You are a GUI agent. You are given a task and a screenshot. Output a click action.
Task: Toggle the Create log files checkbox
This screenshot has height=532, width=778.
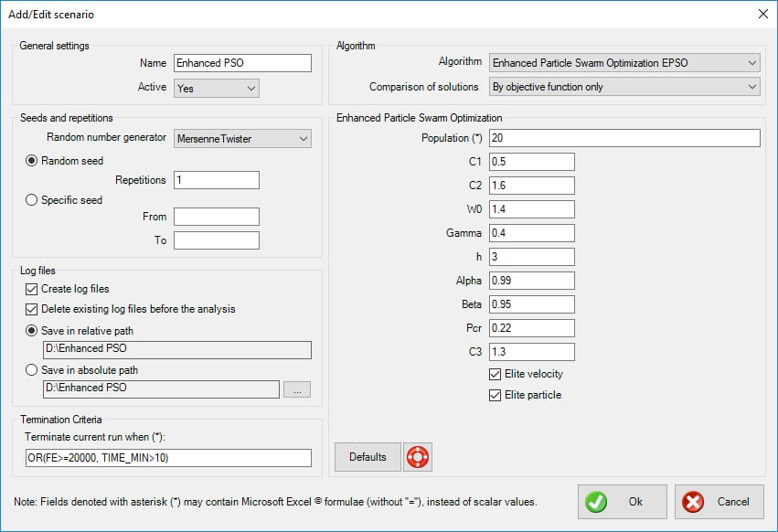click(33, 289)
